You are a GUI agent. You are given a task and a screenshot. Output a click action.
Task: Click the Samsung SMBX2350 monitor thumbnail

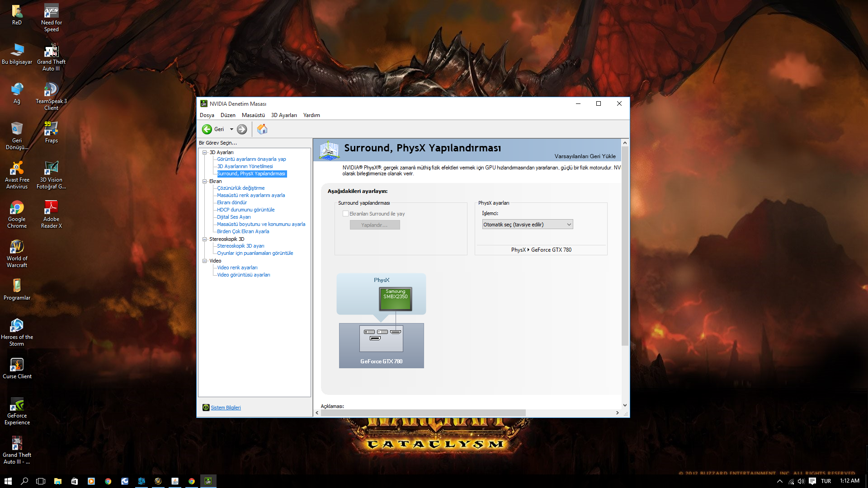tap(396, 299)
